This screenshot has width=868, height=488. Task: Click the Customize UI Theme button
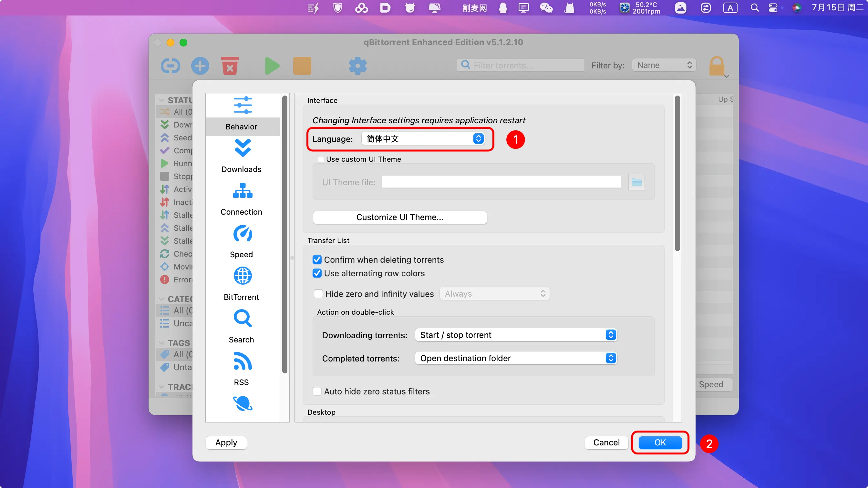(400, 217)
